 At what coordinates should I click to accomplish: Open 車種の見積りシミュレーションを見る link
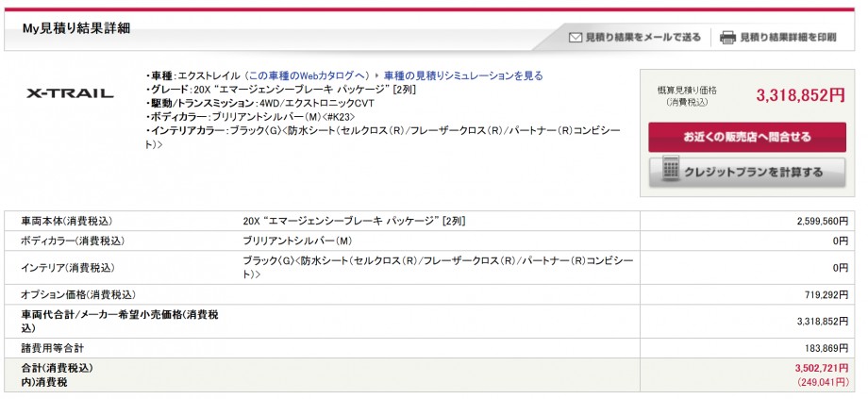click(x=463, y=75)
